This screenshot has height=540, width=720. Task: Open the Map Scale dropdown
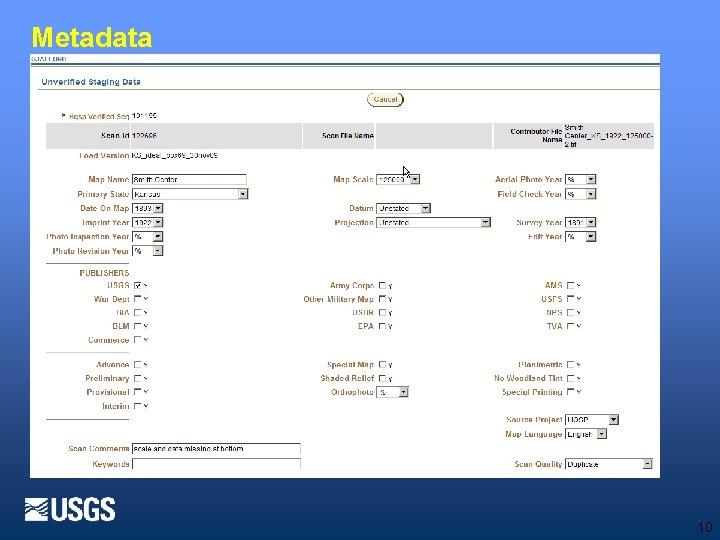398,180
